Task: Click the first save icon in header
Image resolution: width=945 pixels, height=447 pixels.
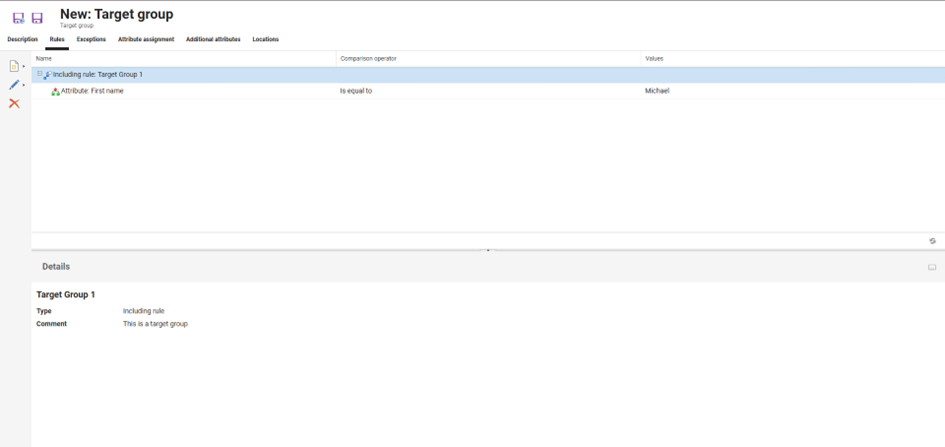Action: pyautogui.click(x=18, y=18)
